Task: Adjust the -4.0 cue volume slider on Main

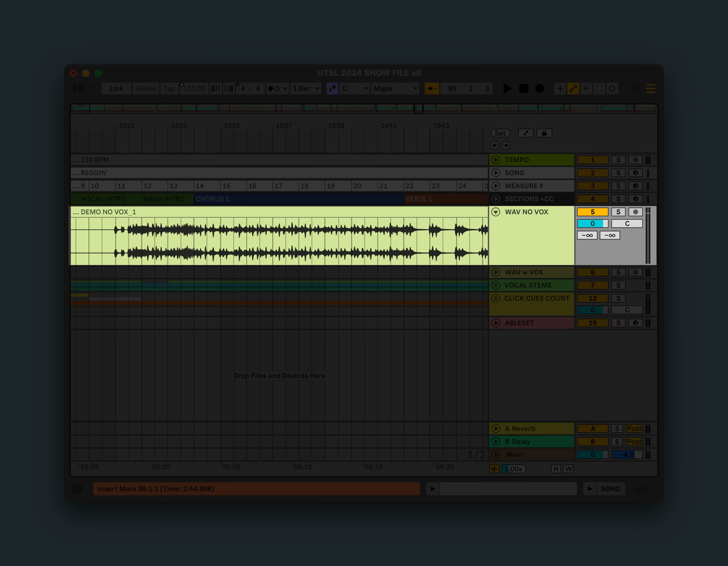Action: (x=627, y=454)
